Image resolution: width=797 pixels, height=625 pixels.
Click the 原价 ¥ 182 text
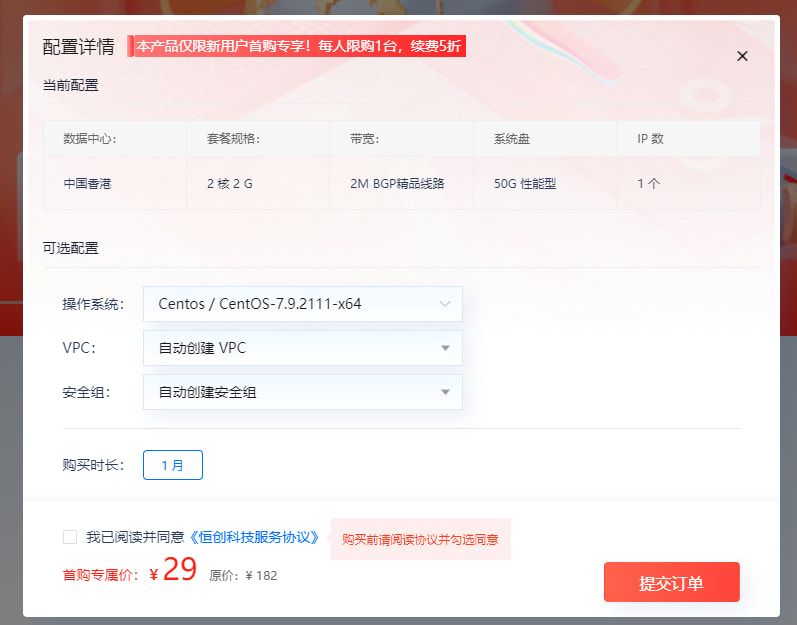243,576
